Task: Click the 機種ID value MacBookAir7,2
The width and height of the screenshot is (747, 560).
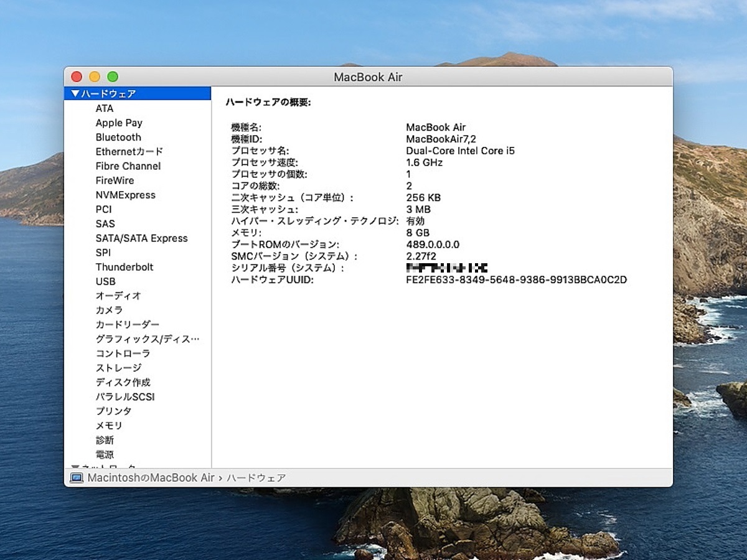Action: 441,139
